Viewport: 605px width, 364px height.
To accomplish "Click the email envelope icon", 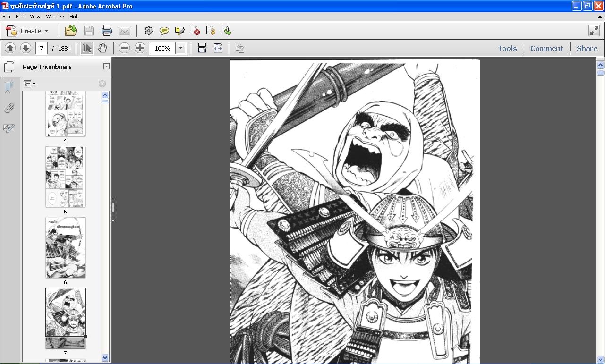I will click(x=125, y=31).
